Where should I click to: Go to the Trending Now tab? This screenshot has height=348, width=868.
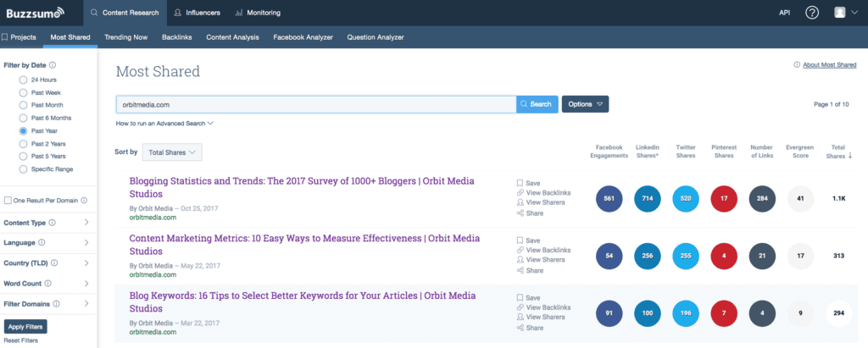(x=126, y=37)
